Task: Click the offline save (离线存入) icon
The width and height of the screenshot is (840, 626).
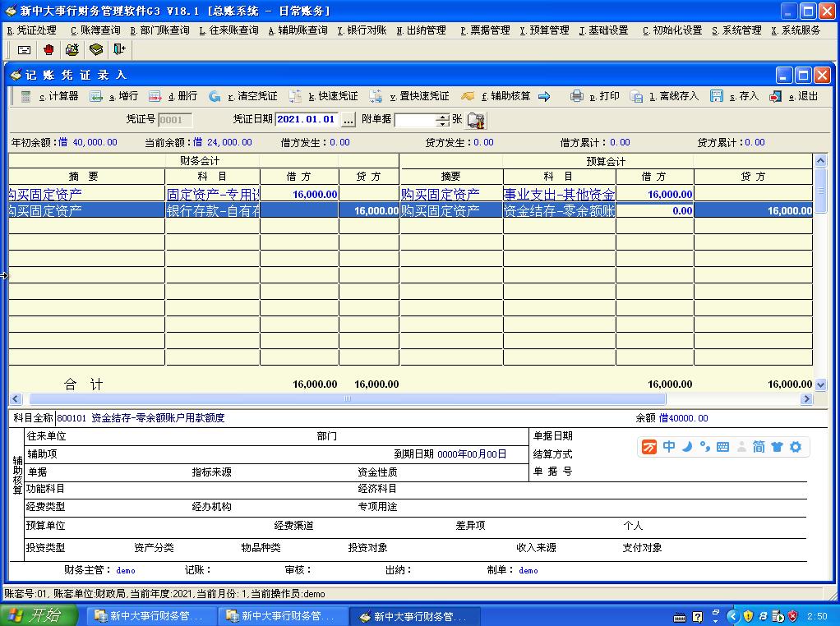Action: [x=636, y=96]
